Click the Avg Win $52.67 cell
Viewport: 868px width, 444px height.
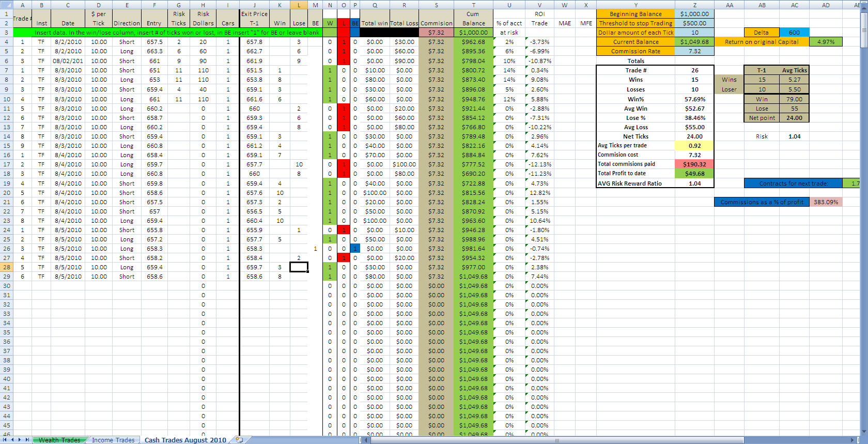pyautogui.click(x=694, y=109)
